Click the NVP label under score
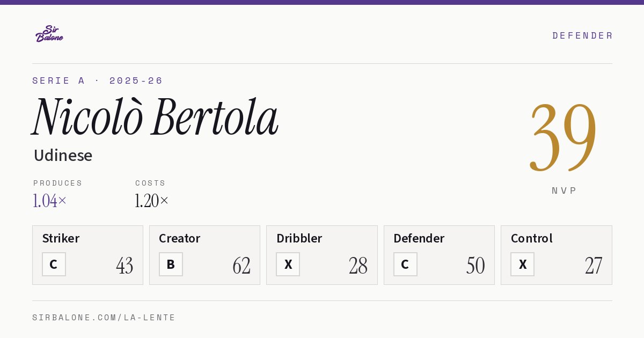This screenshot has height=338, width=644. 563,190
